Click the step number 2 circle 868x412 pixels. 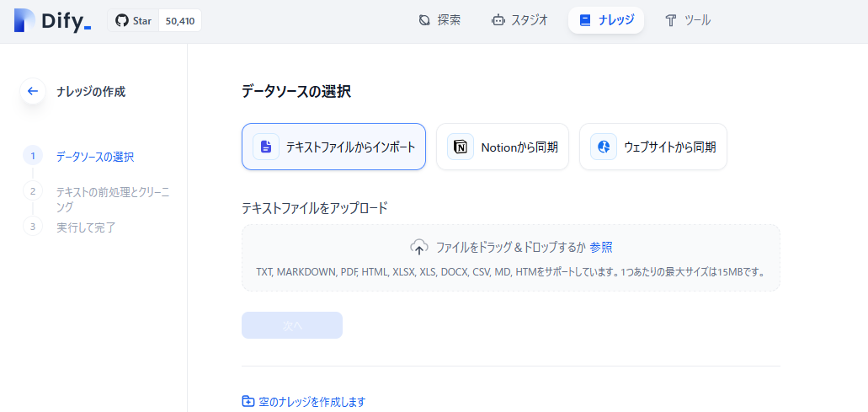33,191
